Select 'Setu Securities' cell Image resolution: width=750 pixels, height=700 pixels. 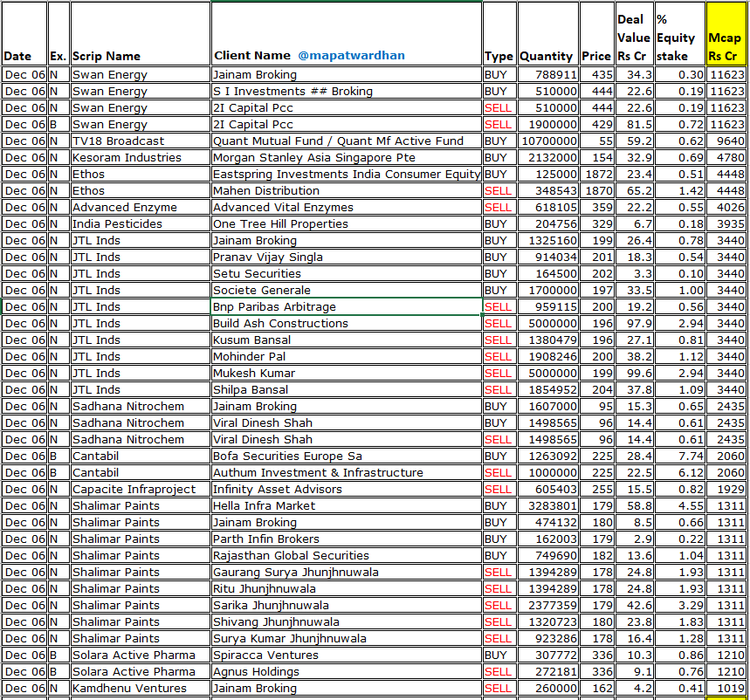pyautogui.click(x=347, y=273)
